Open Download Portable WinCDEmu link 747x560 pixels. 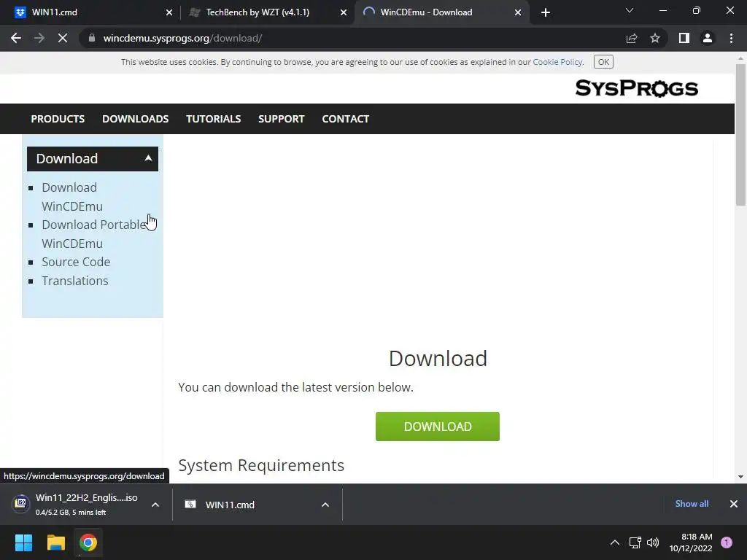[x=93, y=234]
